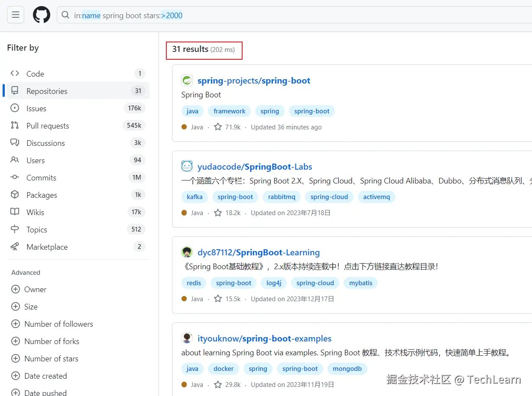Expand Number of followers filter
The height and width of the screenshot is (396, 532).
coord(52,324)
